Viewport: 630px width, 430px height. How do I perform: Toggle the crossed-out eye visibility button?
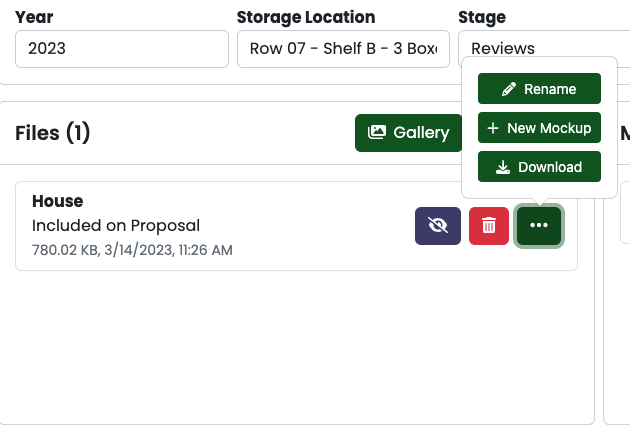coord(438,226)
